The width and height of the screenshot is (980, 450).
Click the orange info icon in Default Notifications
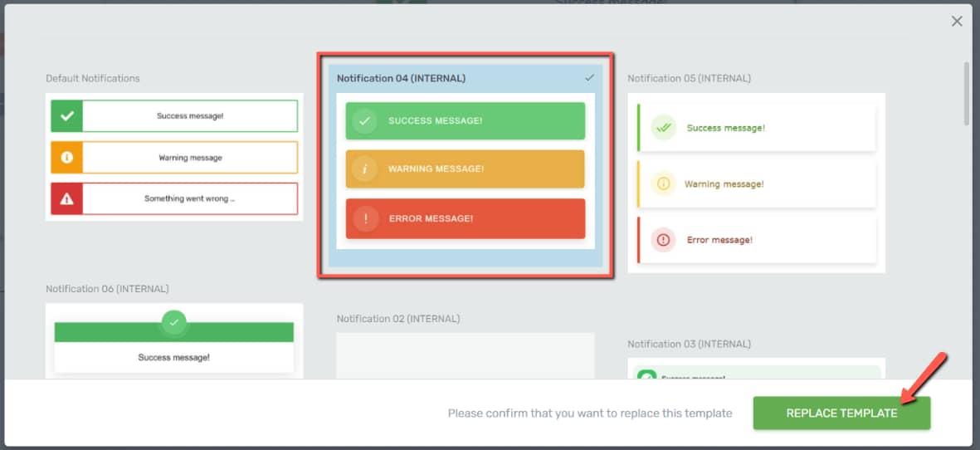[66, 157]
